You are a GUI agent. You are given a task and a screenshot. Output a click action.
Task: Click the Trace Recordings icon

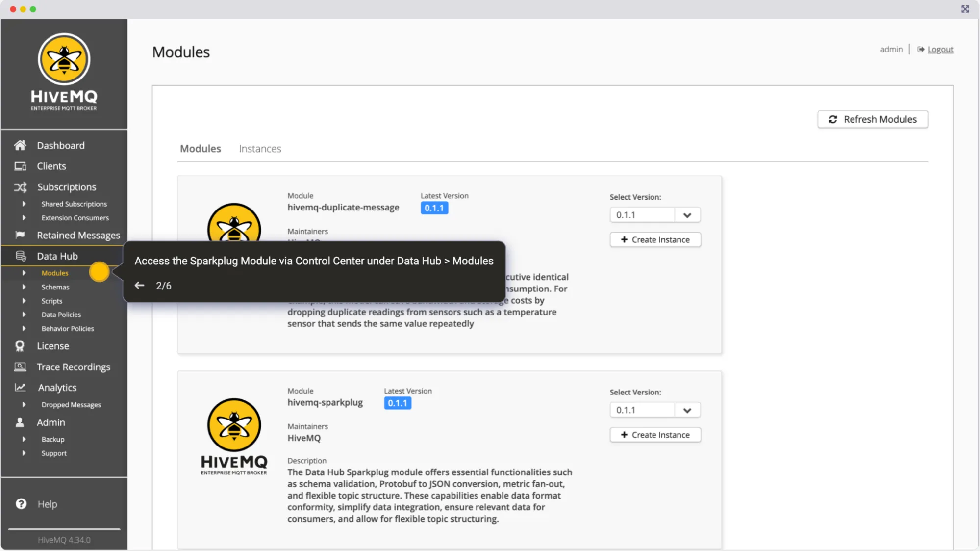click(20, 367)
